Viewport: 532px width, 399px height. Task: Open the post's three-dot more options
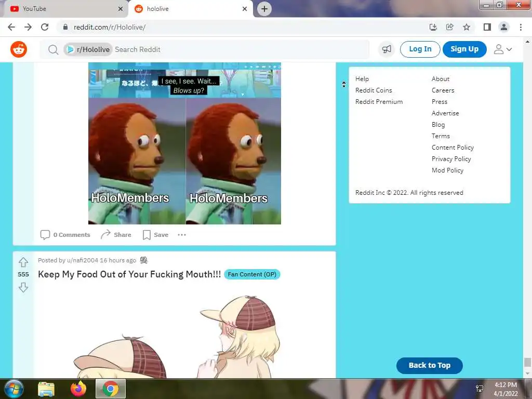182,235
